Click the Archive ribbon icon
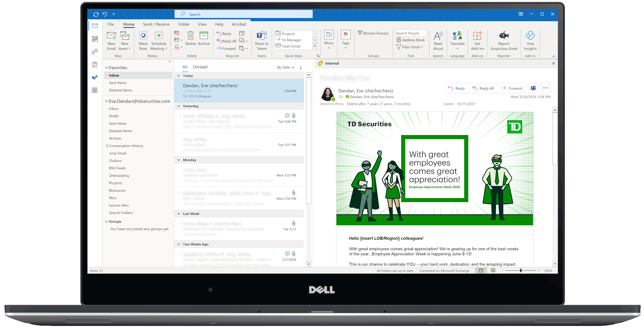Viewport: 644px width, 328px height. coord(204,36)
